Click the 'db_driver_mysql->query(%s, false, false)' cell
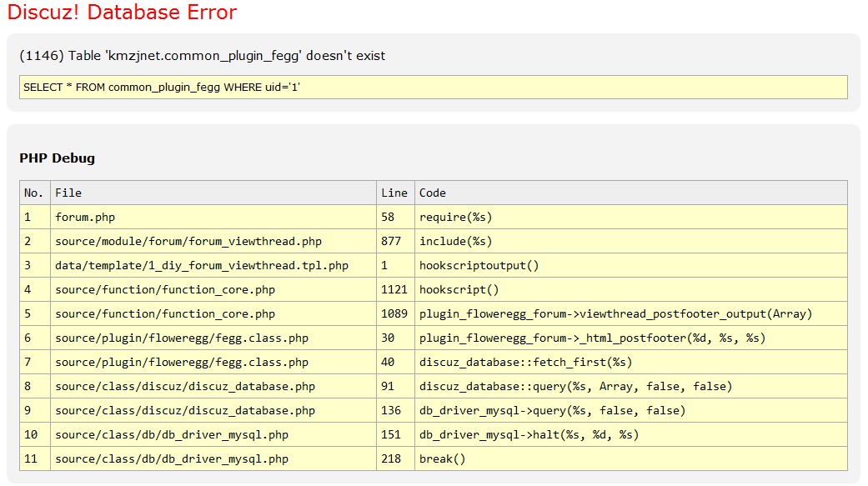 pos(631,411)
